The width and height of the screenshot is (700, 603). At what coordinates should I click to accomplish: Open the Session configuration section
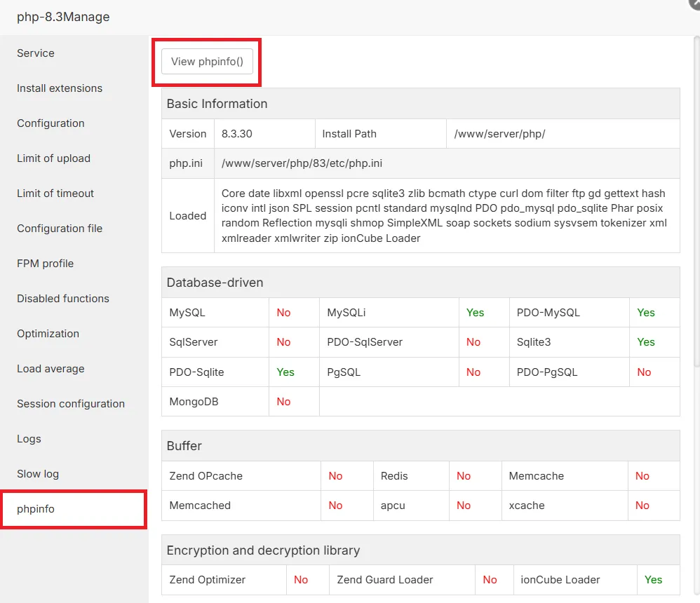[70, 404]
